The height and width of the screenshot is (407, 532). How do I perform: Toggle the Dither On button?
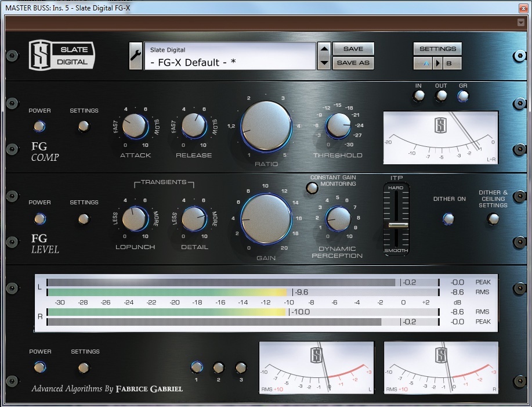448,219
